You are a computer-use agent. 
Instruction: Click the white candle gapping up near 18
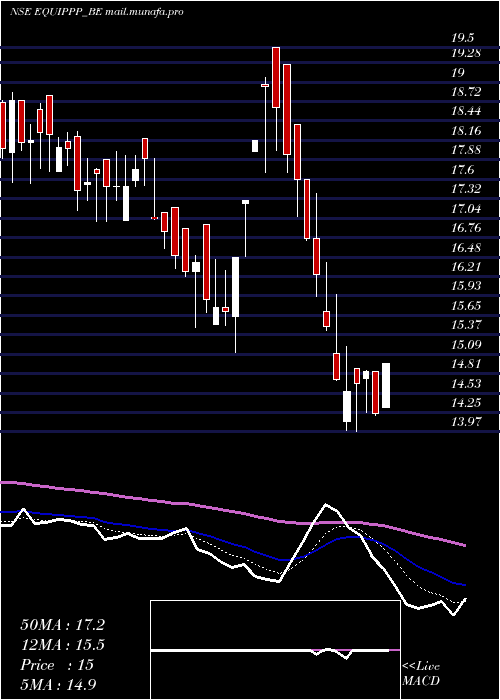(255, 146)
